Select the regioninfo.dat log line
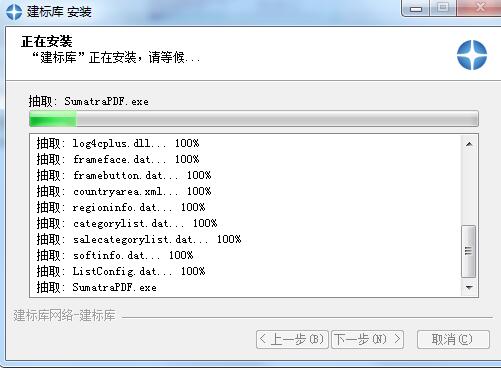The height and width of the screenshot is (370, 501). pos(121,207)
